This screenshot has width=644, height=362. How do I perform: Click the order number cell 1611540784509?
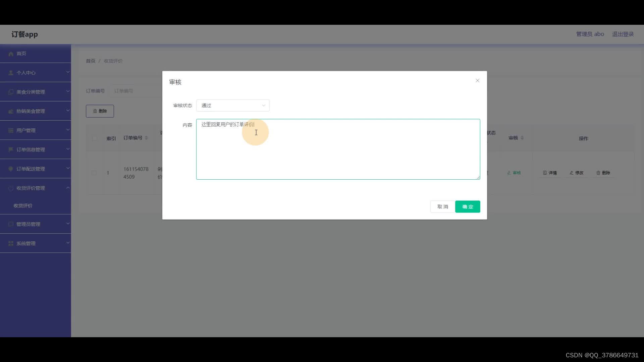(136, 173)
